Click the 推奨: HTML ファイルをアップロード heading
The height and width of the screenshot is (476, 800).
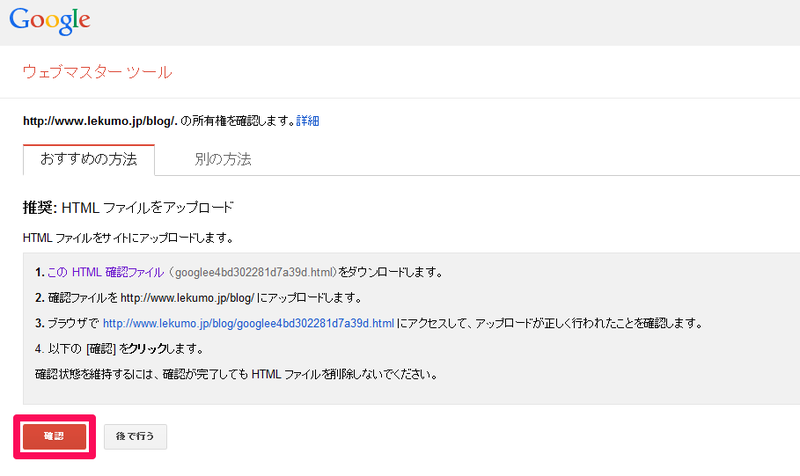128,208
